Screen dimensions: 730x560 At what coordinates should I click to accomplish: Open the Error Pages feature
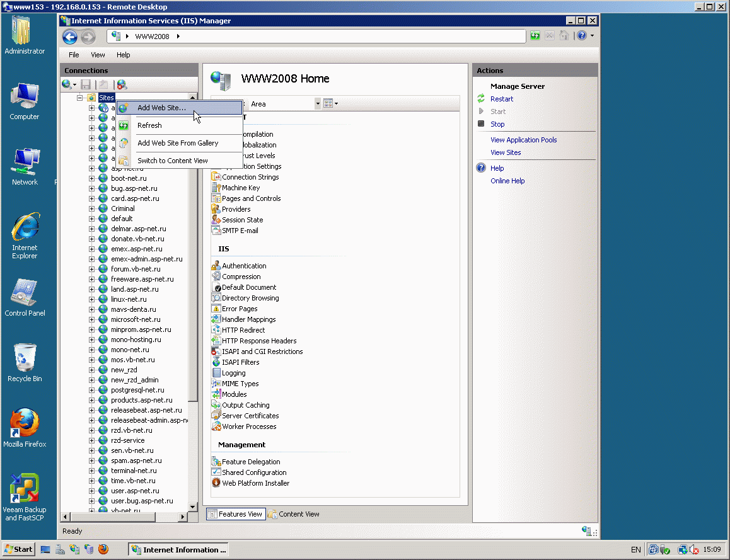tap(234, 309)
